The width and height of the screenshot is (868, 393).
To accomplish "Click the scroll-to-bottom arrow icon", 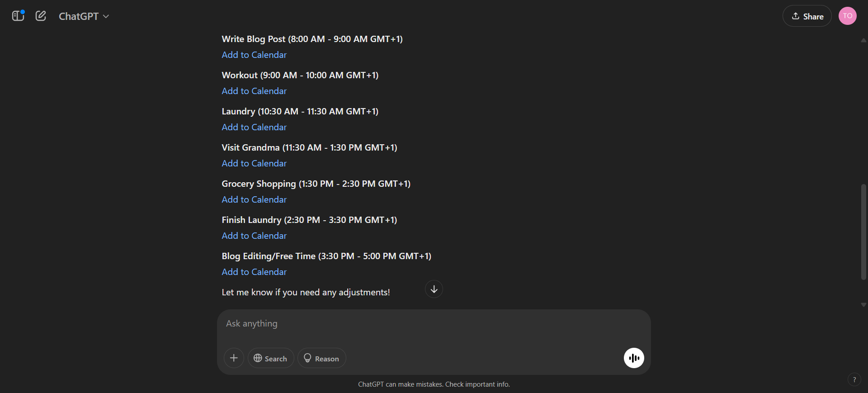I will coord(434,289).
